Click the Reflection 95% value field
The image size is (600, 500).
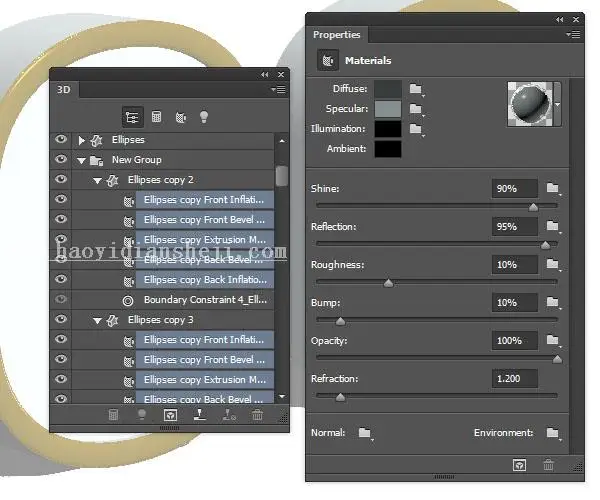(515, 226)
